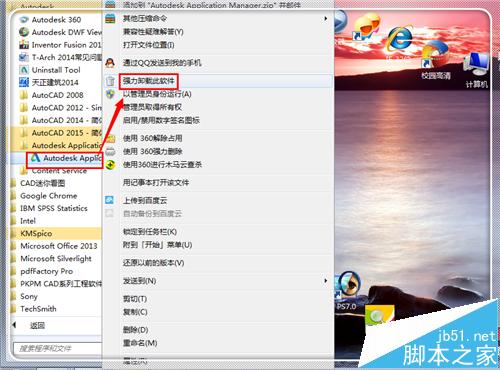The height and width of the screenshot is (370, 500).
Task: Open the Inventor Fusion program entry
Action: (60, 45)
